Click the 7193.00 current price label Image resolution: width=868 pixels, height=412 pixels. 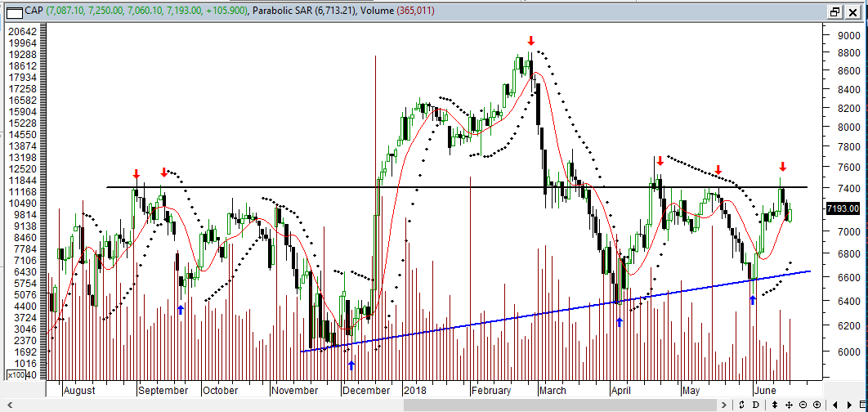pos(843,208)
